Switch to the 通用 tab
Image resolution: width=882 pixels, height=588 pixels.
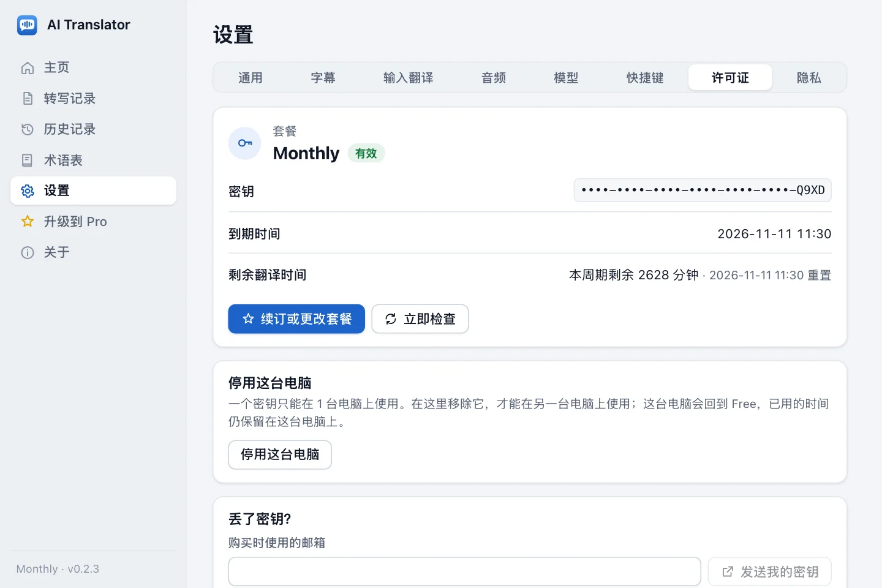coord(251,78)
